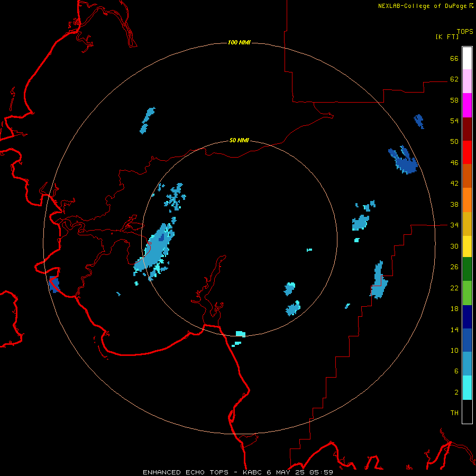476x476 pixels.
Task: Click the 6 MAY 25 date in caption
Action: pos(286,472)
